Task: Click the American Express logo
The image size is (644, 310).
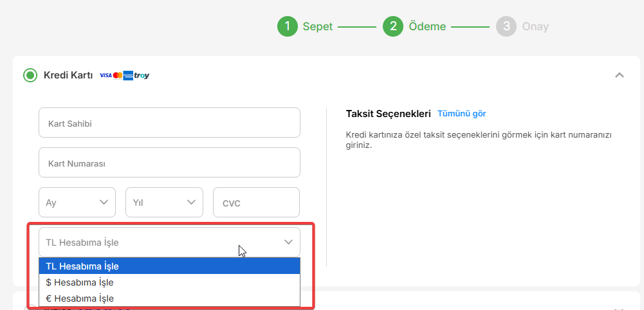Action: coord(128,75)
